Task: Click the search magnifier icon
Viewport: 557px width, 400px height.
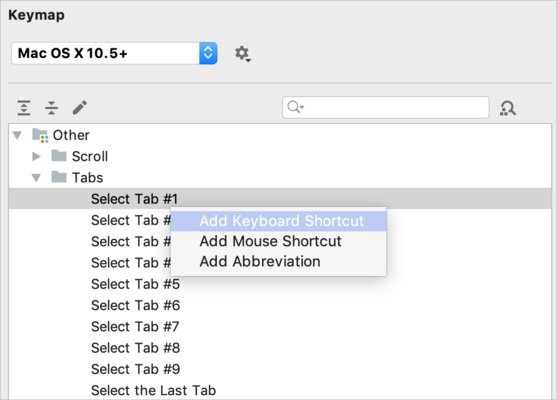Action: (x=295, y=107)
